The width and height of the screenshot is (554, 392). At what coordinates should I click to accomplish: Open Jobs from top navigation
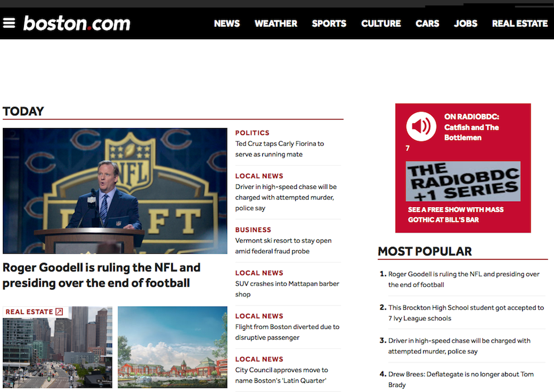tap(465, 23)
